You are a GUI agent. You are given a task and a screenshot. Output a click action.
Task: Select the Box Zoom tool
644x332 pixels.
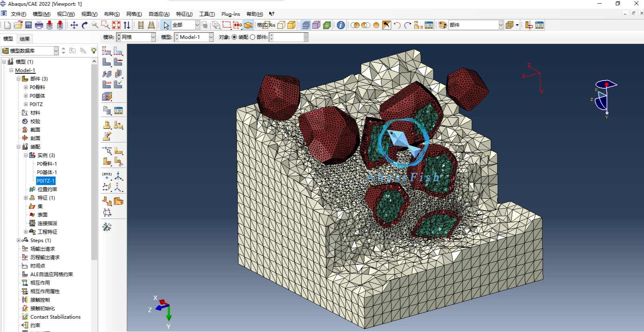coord(106,25)
